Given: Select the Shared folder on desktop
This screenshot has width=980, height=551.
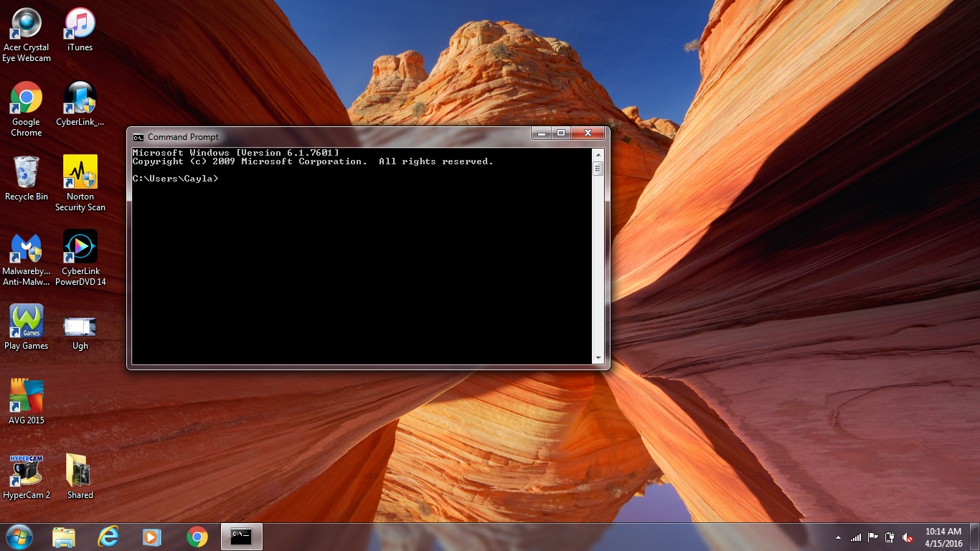Looking at the screenshot, I should pos(80,477).
